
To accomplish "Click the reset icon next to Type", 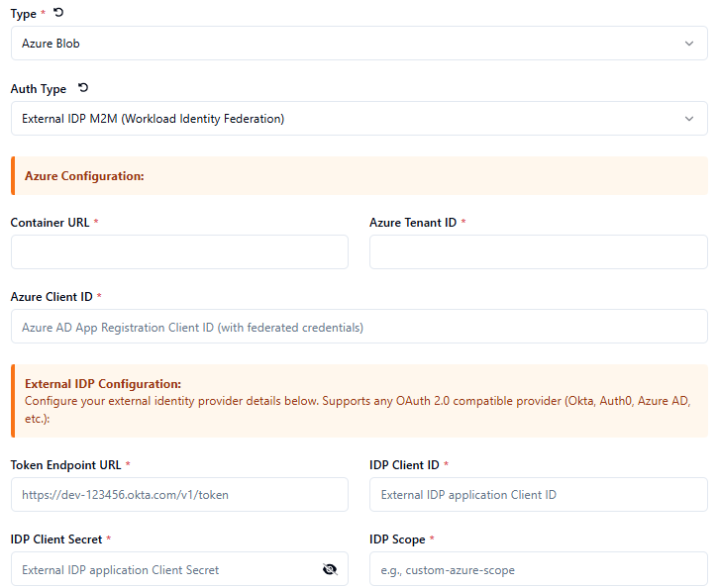I will (57, 13).
